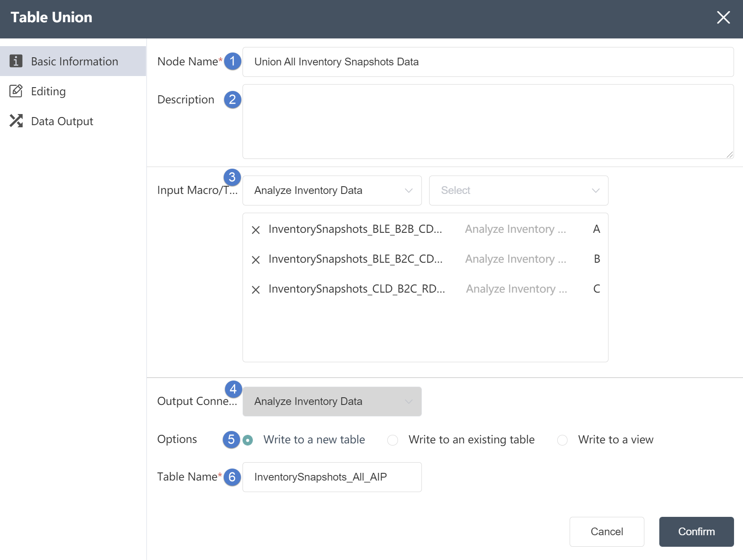The height and width of the screenshot is (560, 743).
Task: Open the Input Macro dropdown showing Analyze Inventory Data
Action: click(332, 191)
